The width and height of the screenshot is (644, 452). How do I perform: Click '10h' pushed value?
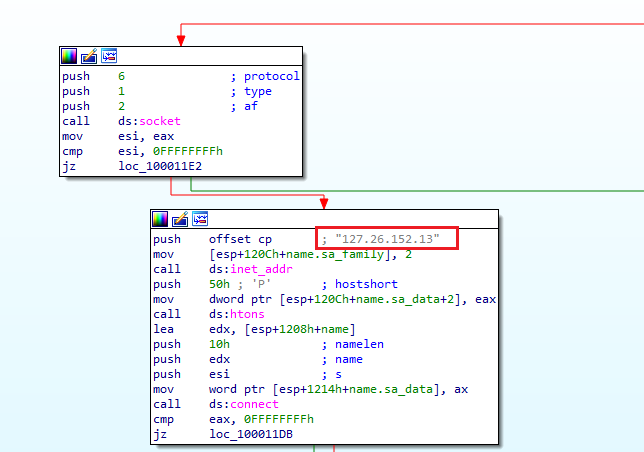tap(219, 344)
